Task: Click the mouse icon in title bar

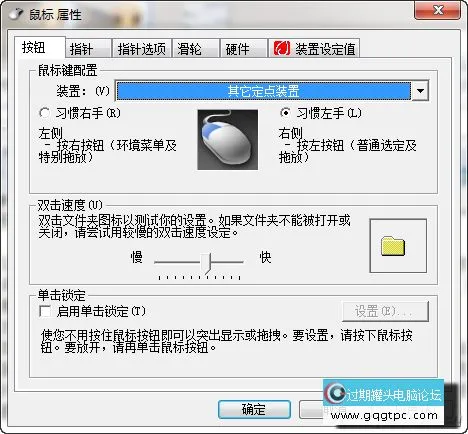Action: click(x=16, y=14)
